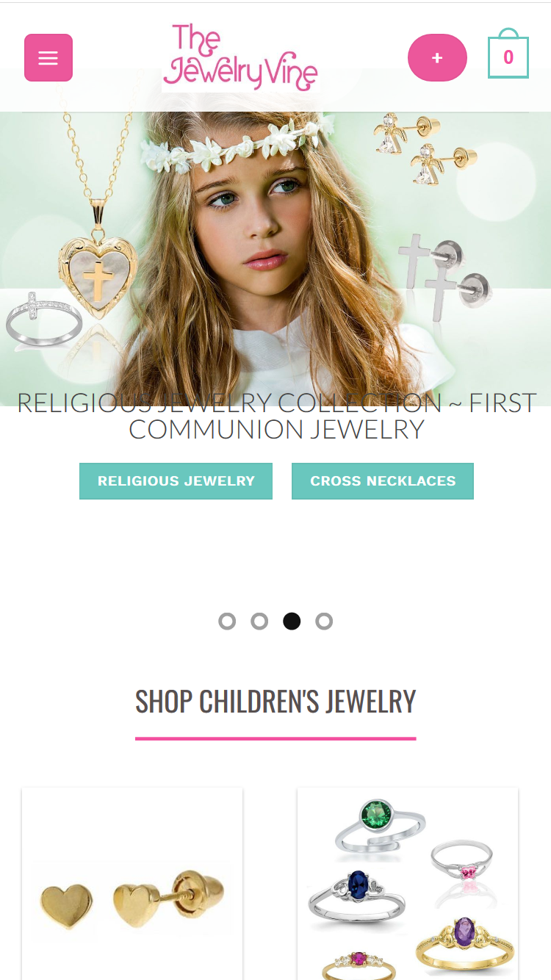The width and height of the screenshot is (551, 980).
Task: Select the fourth carousel slide dot
Action: pyautogui.click(x=324, y=621)
